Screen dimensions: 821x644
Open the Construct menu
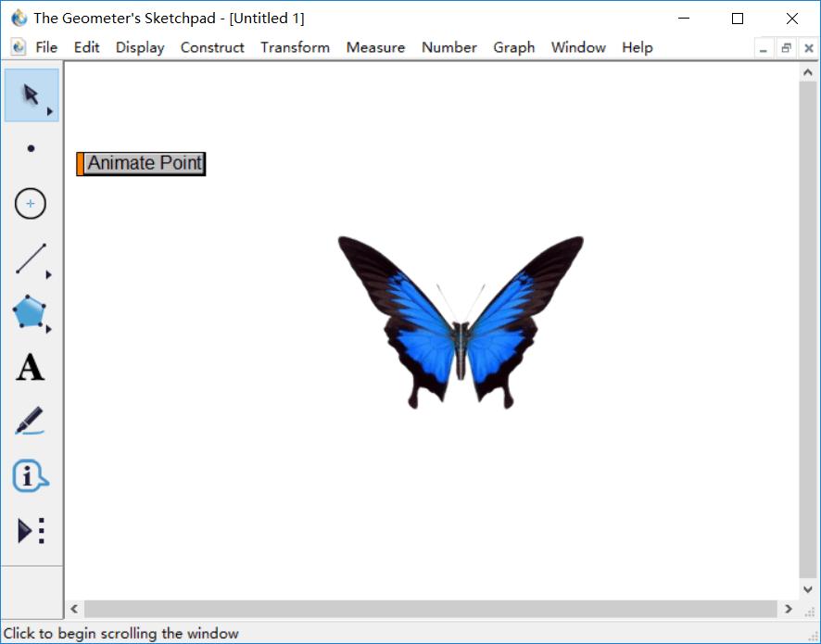tap(212, 47)
